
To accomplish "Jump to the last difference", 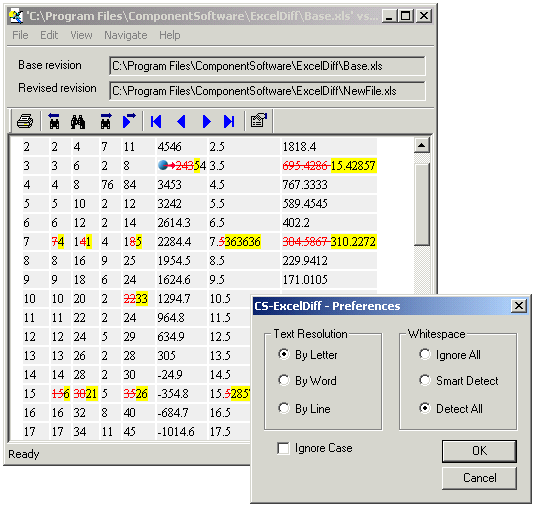I will click(x=229, y=121).
